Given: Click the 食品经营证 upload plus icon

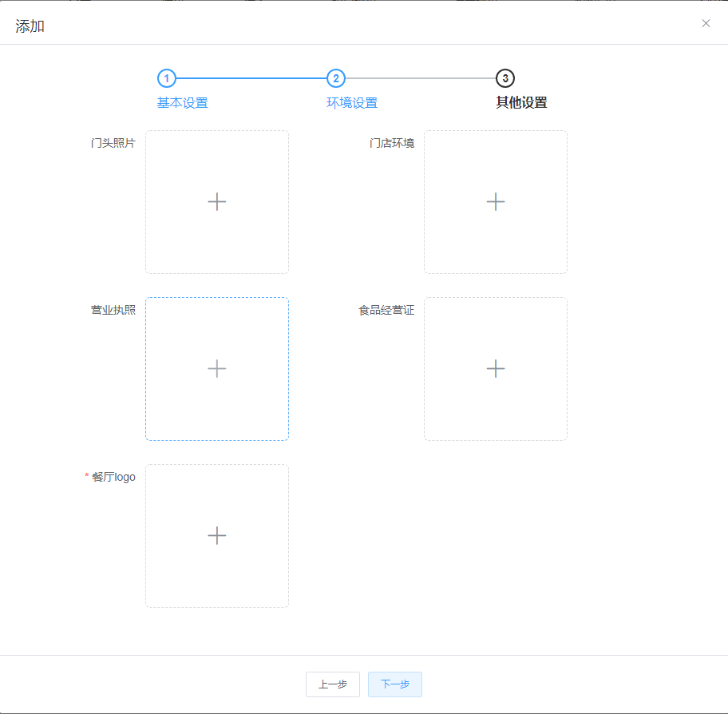Looking at the screenshot, I should pyautogui.click(x=496, y=369).
